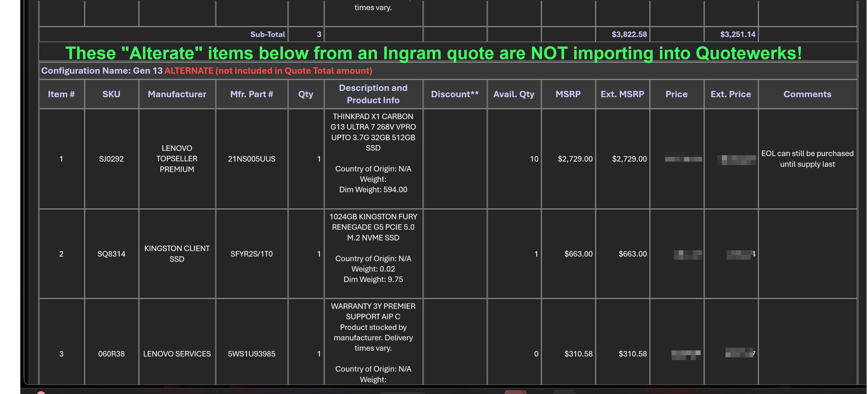Select the "Manufacturer" column header
The image size is (868, 394).
click(x=177, y=94)
